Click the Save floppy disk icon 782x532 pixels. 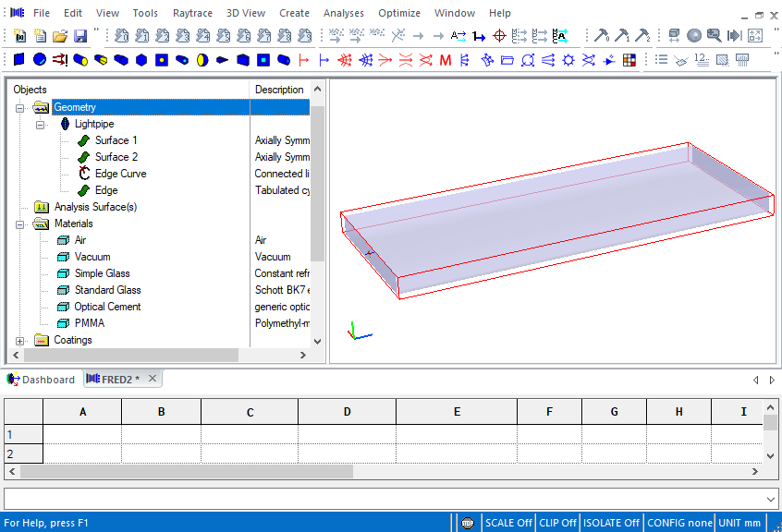pyautogui.click(x=80, y=36)
